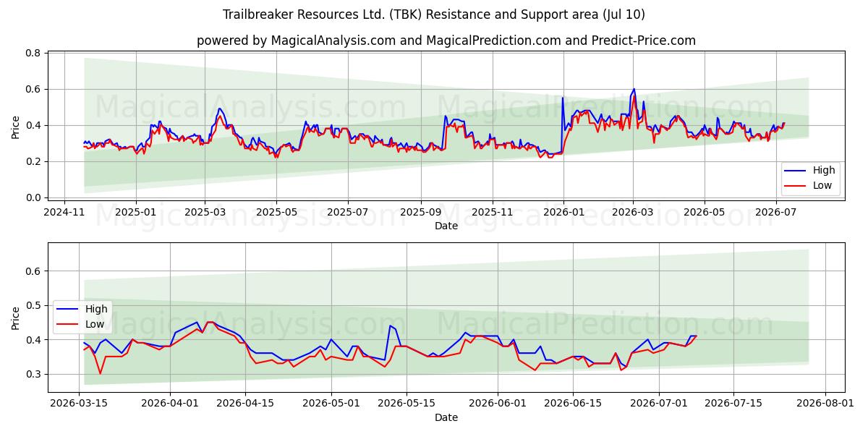Click the '2026-05' tick label on the top chart
This screenshot has height=434, width=868.
pyautogui.click(x=704, y=212)
